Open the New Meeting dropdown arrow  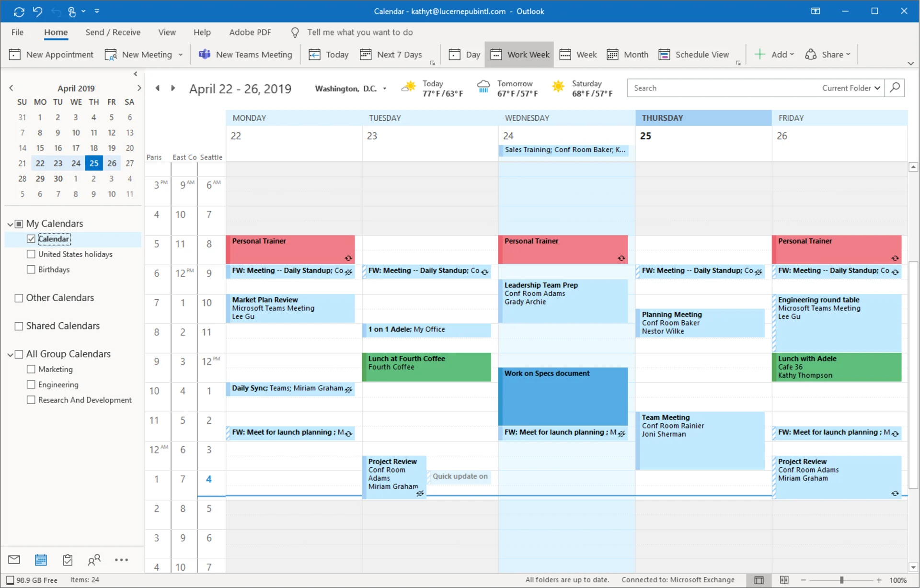pyautogui.click(x=181, y=55)
